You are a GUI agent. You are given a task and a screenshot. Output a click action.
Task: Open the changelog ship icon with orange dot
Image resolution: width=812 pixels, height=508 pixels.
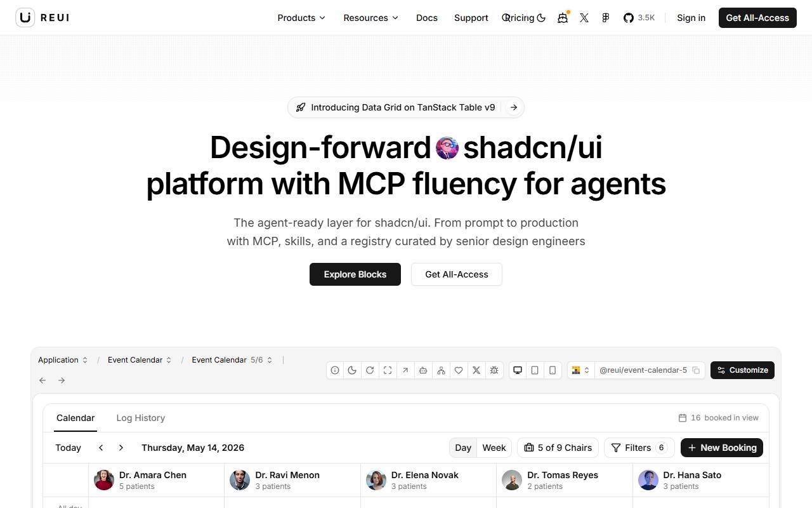[563, 18]
